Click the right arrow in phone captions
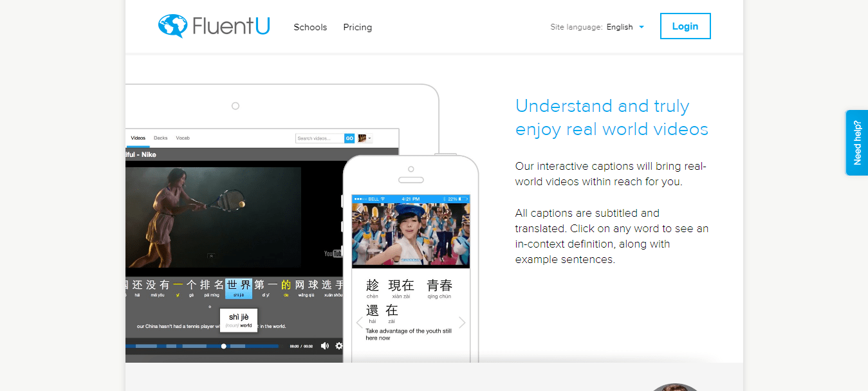868x391 pixels. click(x=462, y=323)
